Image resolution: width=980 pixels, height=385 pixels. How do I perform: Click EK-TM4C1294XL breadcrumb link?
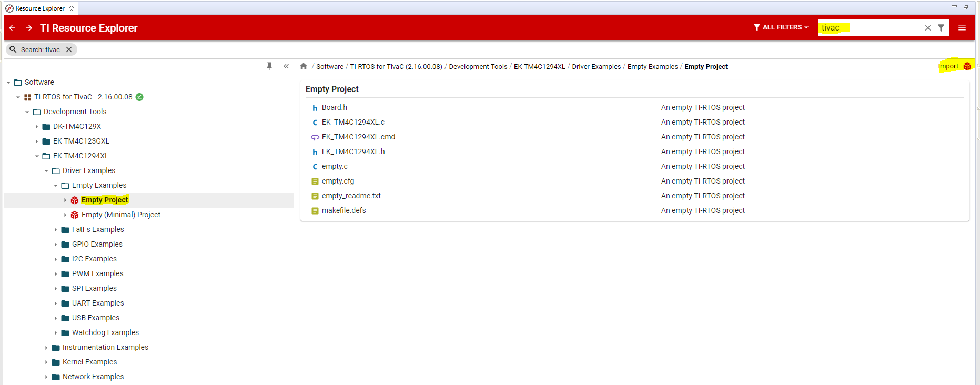[x=540, y=66]
